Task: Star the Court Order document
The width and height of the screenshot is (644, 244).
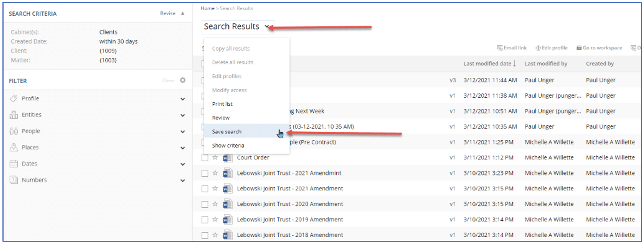Action: (x=215, y=157)
